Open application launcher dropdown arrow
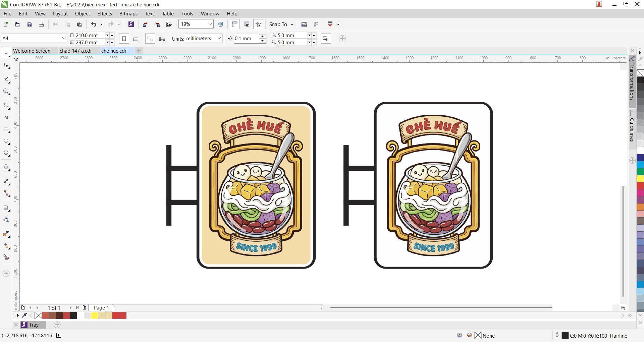The height and width of the screenshot is (342, 644). tap(338, 24)
